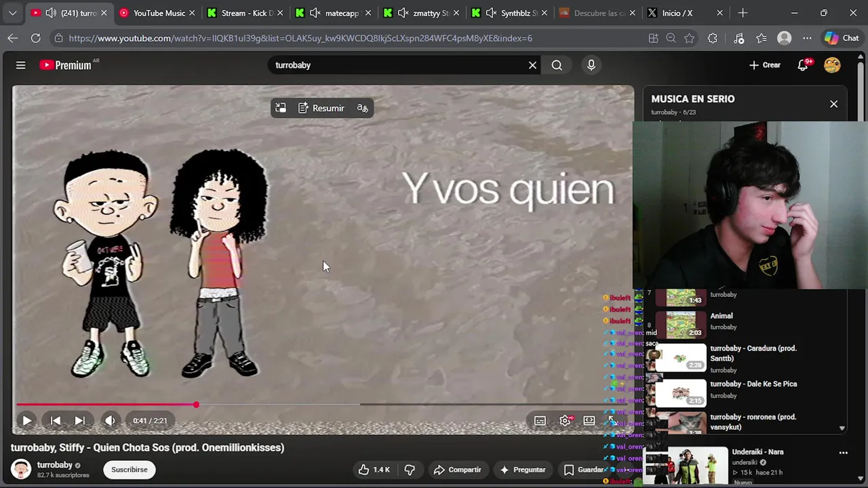The image size is (868, 488).
Task: Toggle subtitles captions button
Action: point(540,421)
